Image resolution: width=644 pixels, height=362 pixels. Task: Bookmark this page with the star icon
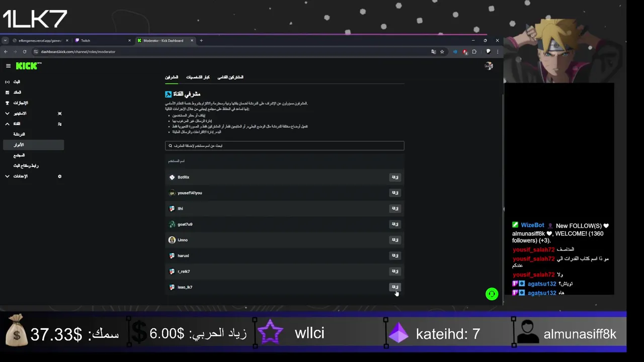click(x=442, y=52)
